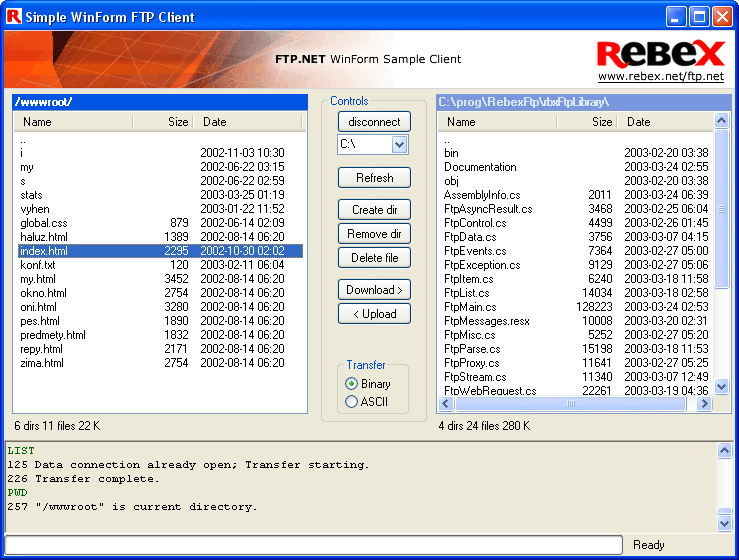
Task: Select local file AssemblyInfo.cs
Action: pos(482,195)
